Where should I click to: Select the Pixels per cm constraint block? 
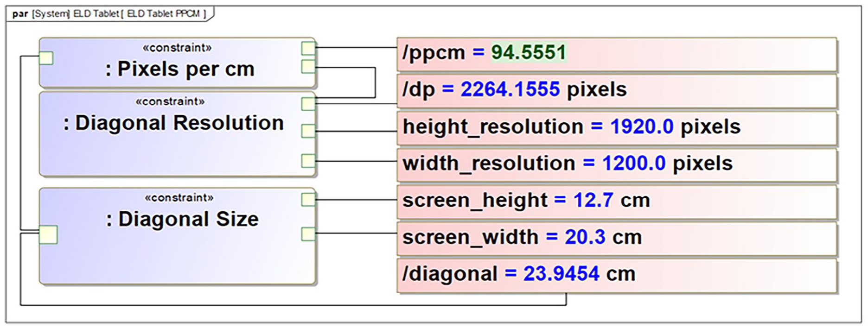tap(177, 63)
